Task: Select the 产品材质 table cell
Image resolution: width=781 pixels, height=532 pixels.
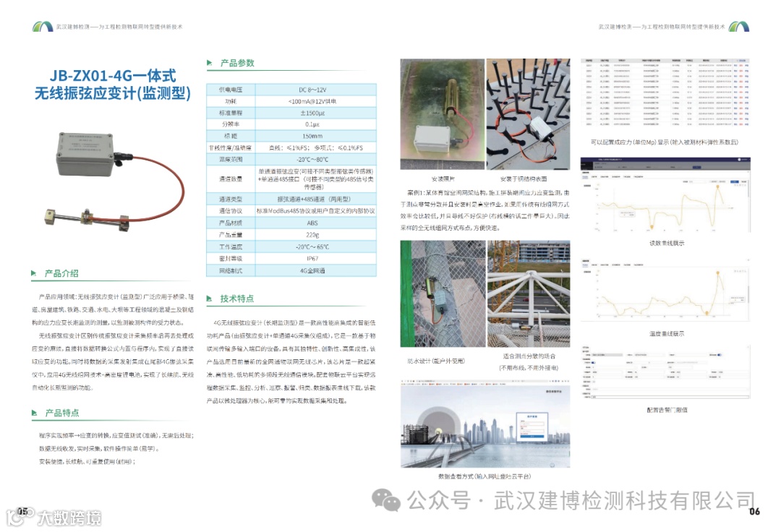Action: click(x=231, y=223)
